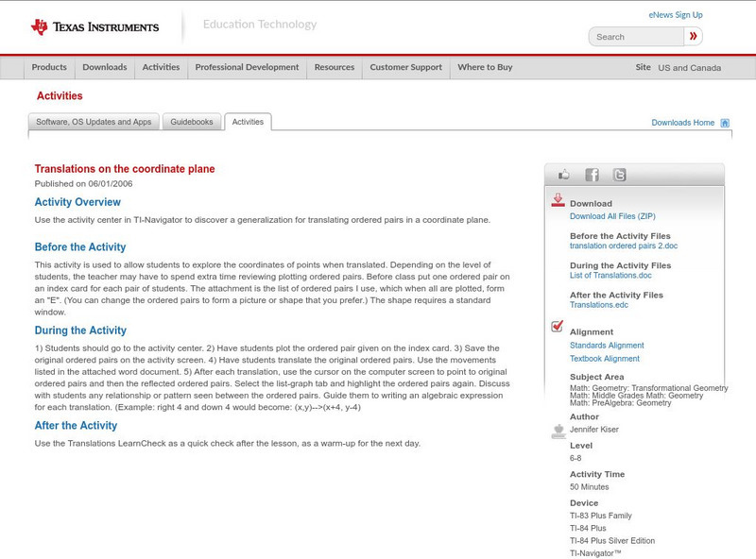Click the red Activities page heading
This screenshot has width=756, height=559.
pyautogui.click(x=60, y=96)
